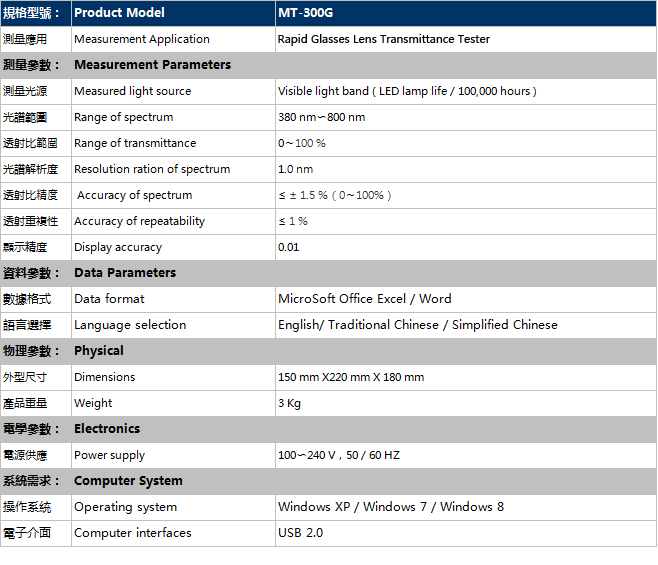Click the 'Computer System' section heading
Image resolution: width=658 pixels, height=565 pixels.
128,481
